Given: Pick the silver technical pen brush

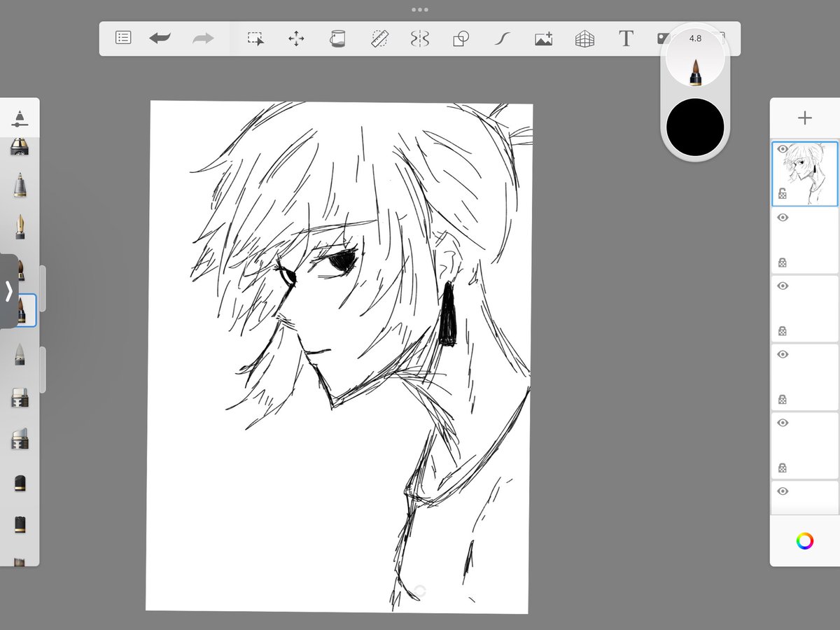Looking at the screenshot, I should [20, 185].
